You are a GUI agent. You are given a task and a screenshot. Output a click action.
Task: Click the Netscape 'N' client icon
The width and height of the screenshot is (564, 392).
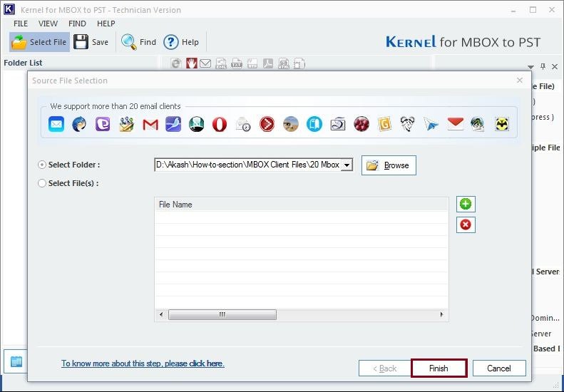coord(196,125)
